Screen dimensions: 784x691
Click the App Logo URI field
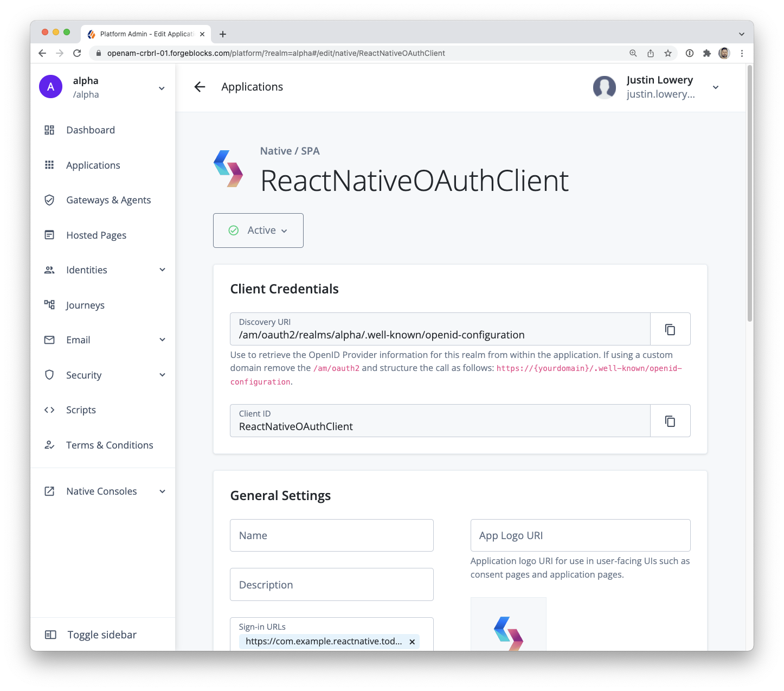[581, 535]
